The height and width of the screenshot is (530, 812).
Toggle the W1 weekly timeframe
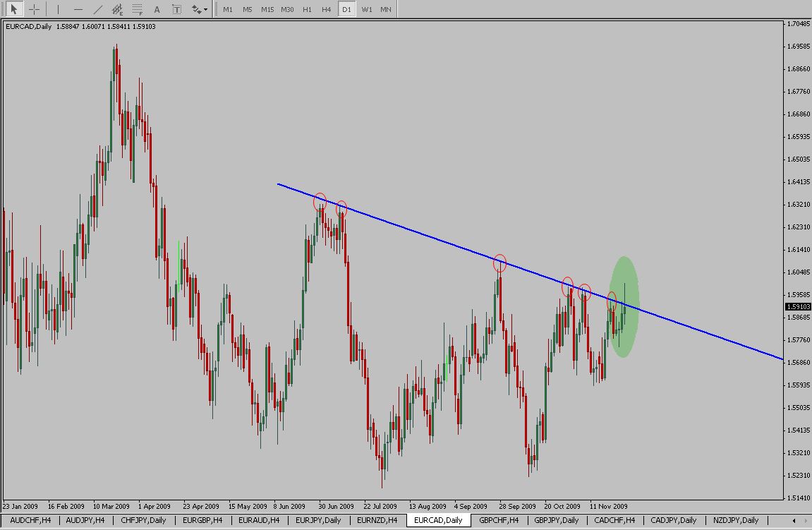[366, 10]
